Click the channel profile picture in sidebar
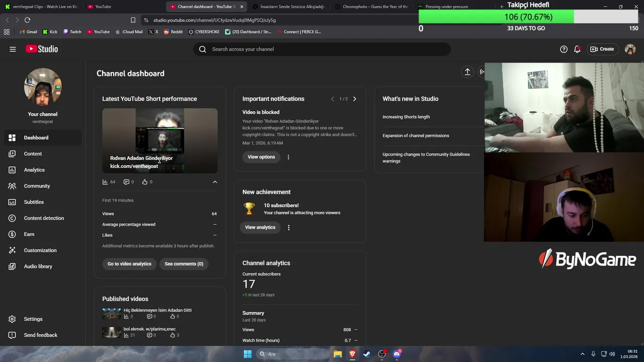This screenshot has width=644, height=362. point(43,86)
